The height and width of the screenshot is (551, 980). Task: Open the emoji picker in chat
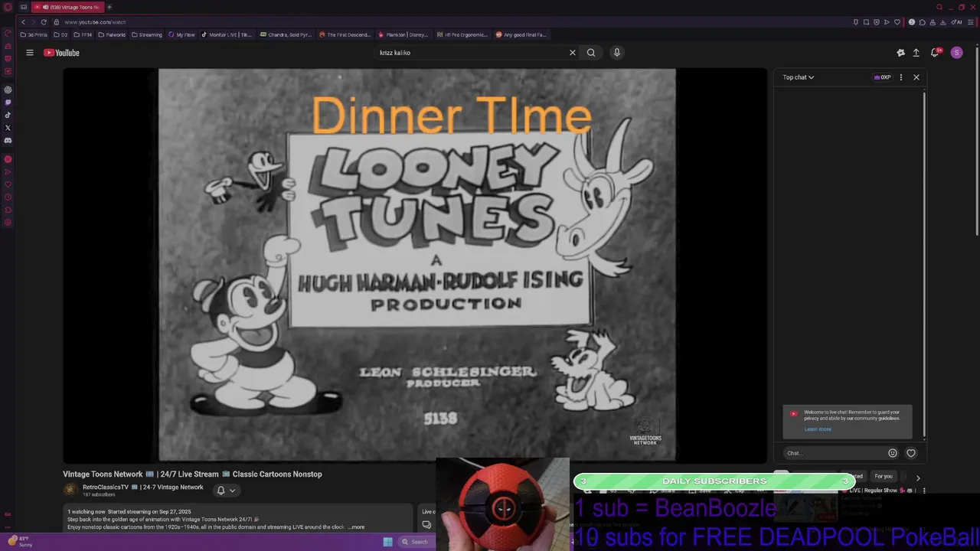892,453
